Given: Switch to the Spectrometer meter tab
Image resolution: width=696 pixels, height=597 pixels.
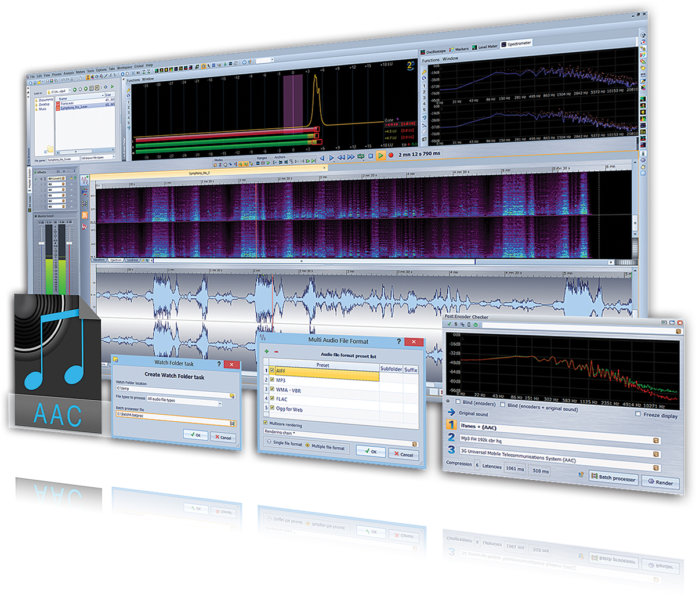Looking at the screenshot, I should [x=516, y=43].
